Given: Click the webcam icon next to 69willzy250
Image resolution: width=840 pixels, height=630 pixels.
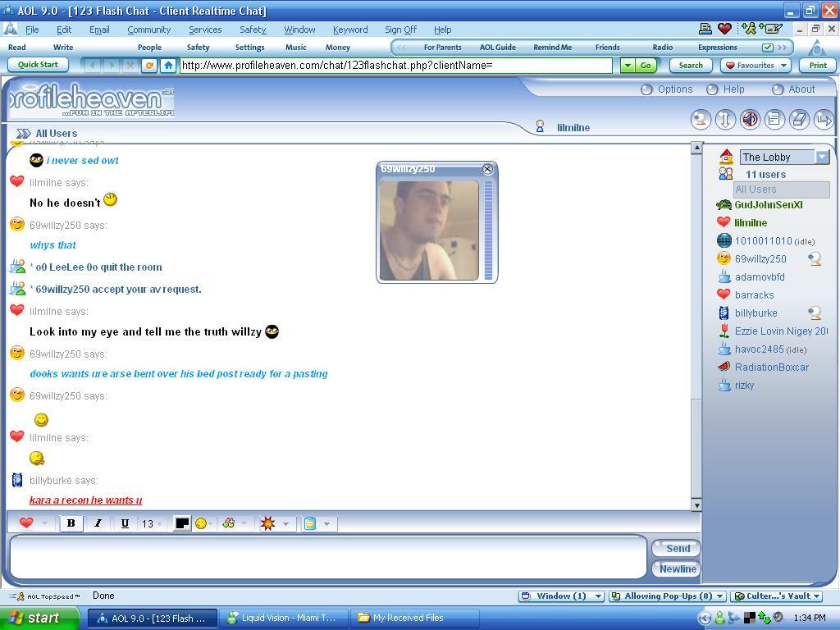Looking at the screenshot, I should [815, 259].
